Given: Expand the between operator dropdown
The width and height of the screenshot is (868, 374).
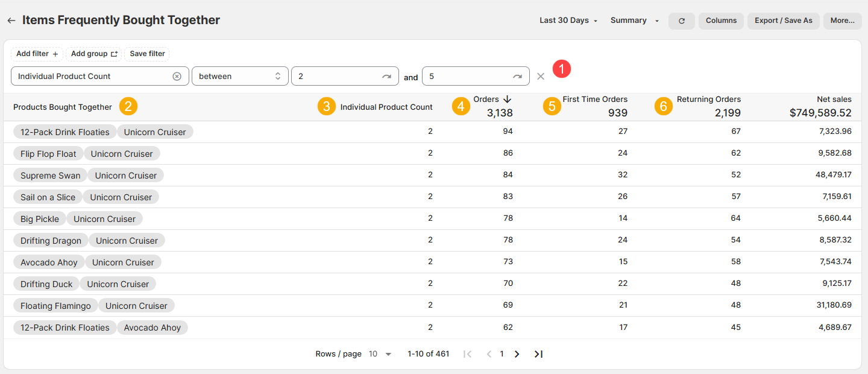Looking at the screenshot, I should click(239, 77).
